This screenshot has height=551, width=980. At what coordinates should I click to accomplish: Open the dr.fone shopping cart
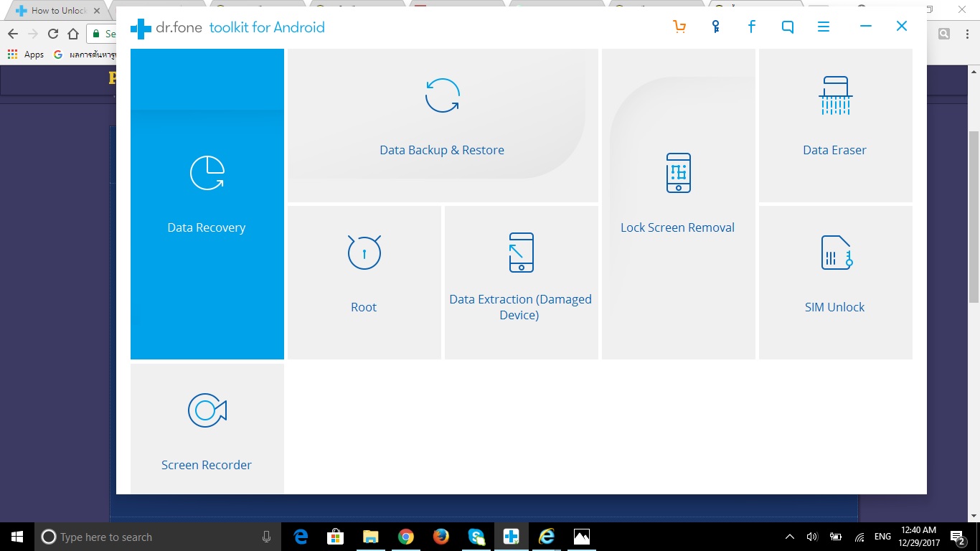tap(679, 27)
